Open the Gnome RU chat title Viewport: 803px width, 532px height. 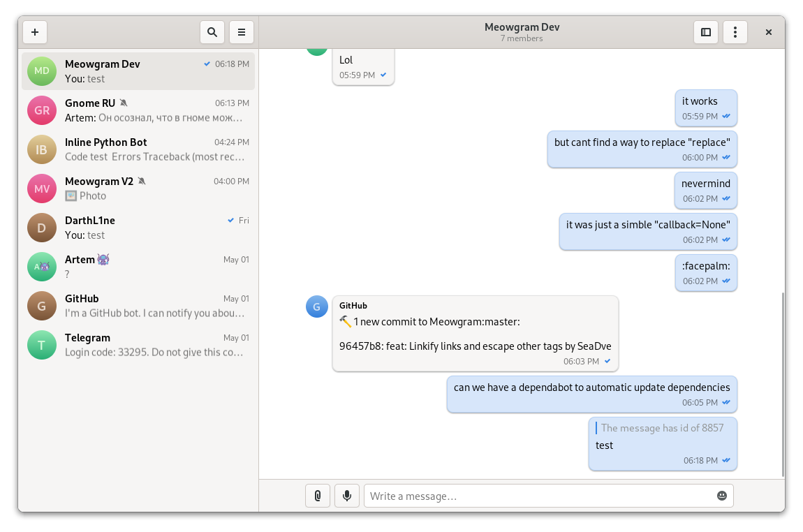coord(90,103)
